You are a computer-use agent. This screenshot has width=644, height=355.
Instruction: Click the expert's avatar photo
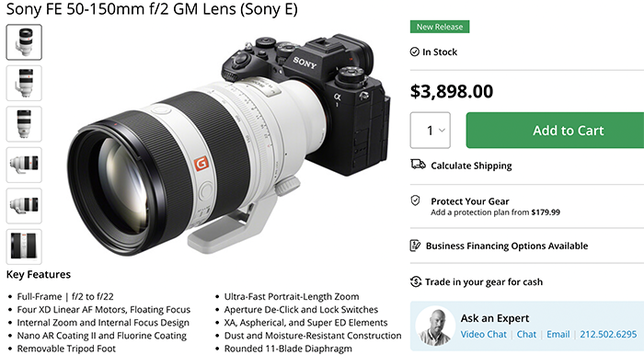(435, 326)
